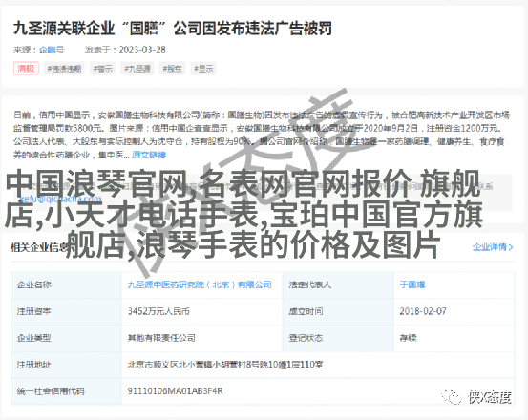This screenshot has width=528, height=420.
Task: Select company type 其他有限责任公司
Action: 161,338
